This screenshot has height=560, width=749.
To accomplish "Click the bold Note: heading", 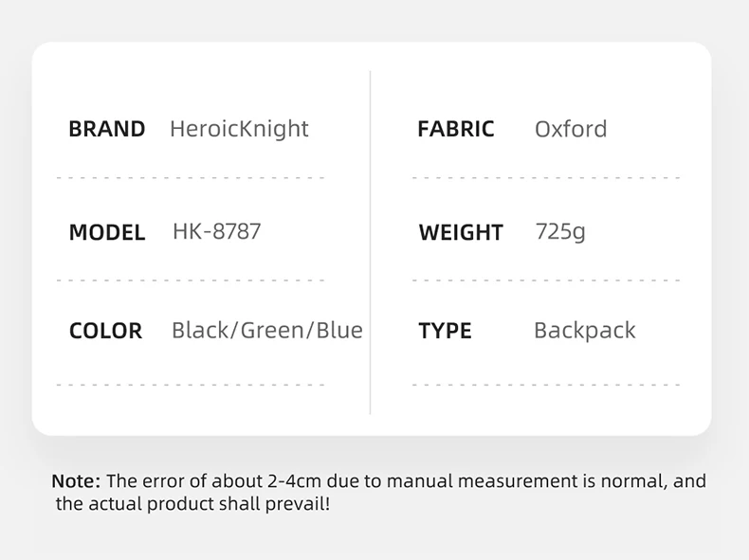I will tap(76, 480).
